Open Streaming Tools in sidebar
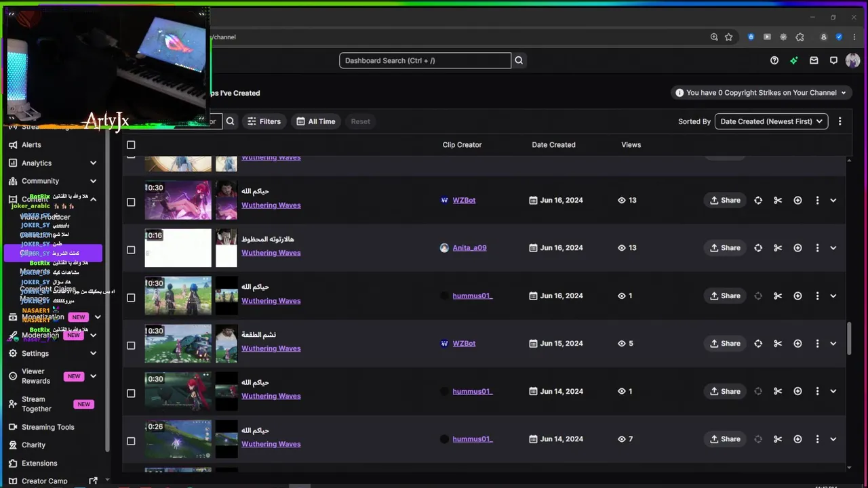868x488 pixels. pyautogui.click(x=47, y=428)
